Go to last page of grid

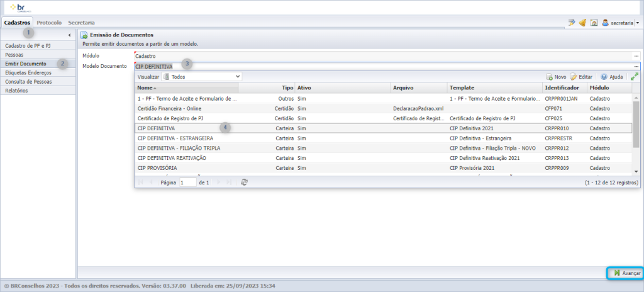tap(229, 182)
